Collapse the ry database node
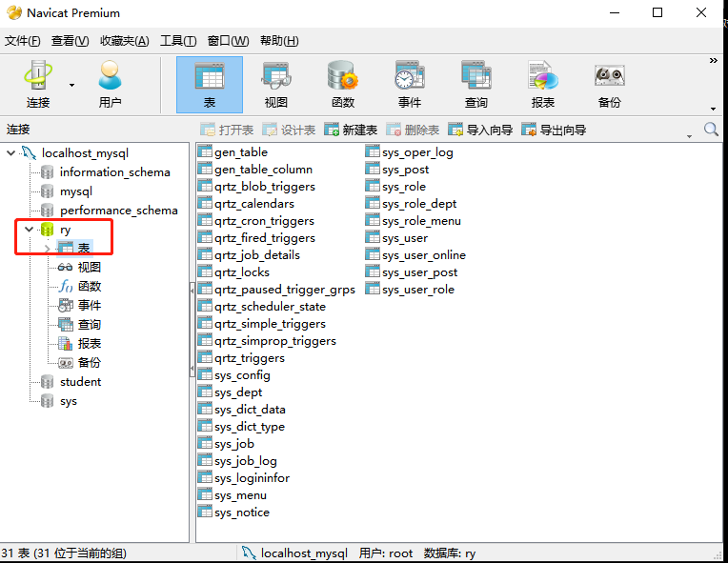This screenshot has height=563, width=728. pyautogui.click(x=29, y=229)
